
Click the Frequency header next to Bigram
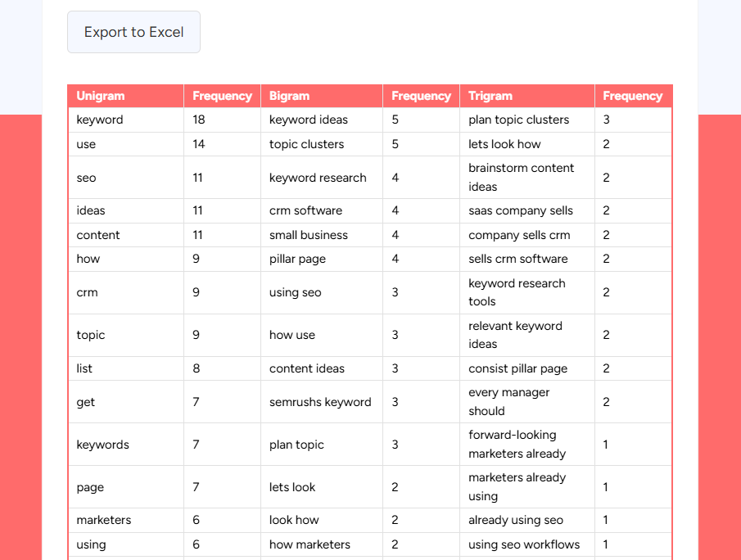(420, 96)
